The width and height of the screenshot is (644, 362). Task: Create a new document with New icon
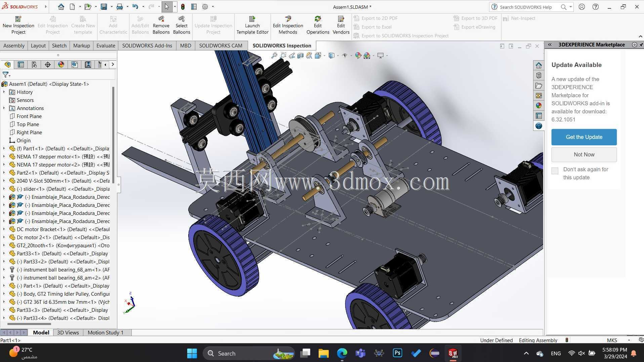(72, 7)
